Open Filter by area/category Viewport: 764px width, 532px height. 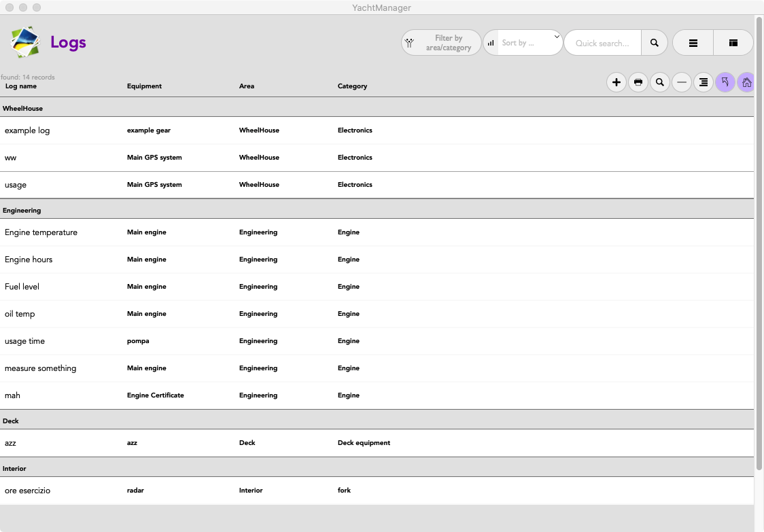point(442,43)
